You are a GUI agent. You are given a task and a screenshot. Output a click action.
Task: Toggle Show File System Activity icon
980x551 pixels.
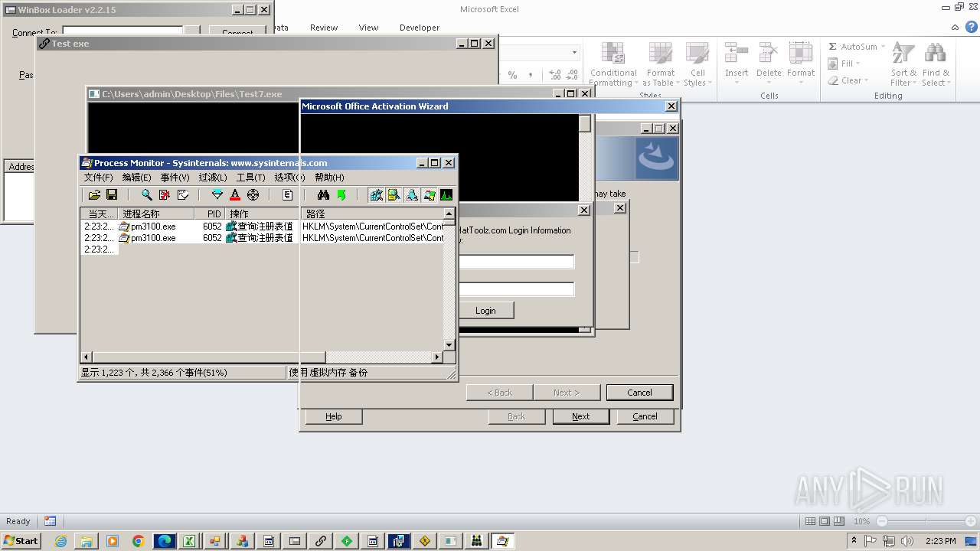394,195
